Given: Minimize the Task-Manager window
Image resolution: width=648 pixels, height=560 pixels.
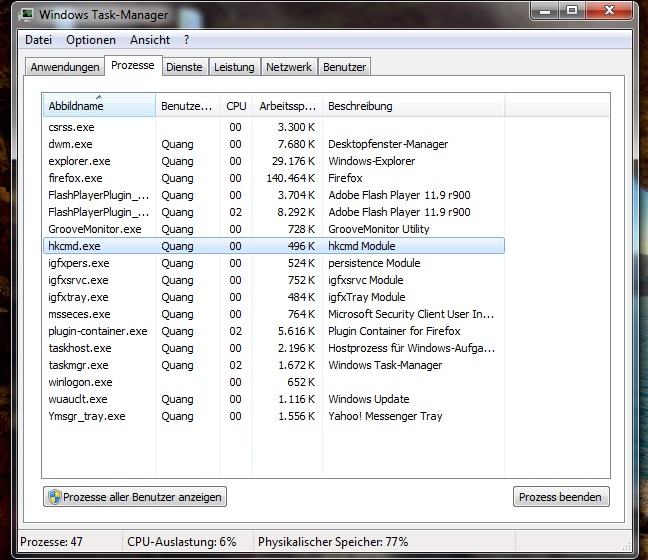Looking at the screenshot, I should (x=545, y=11).
